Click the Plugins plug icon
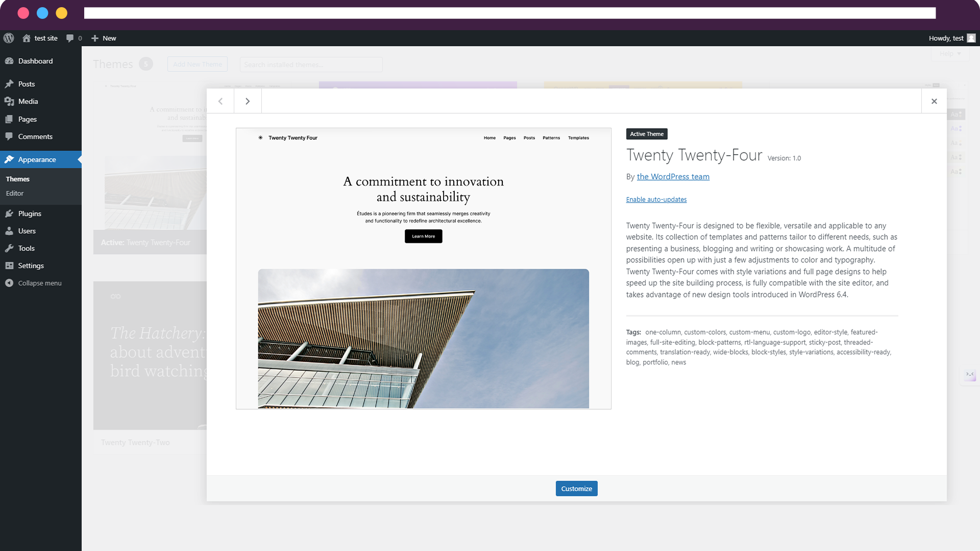 (9, 214)
